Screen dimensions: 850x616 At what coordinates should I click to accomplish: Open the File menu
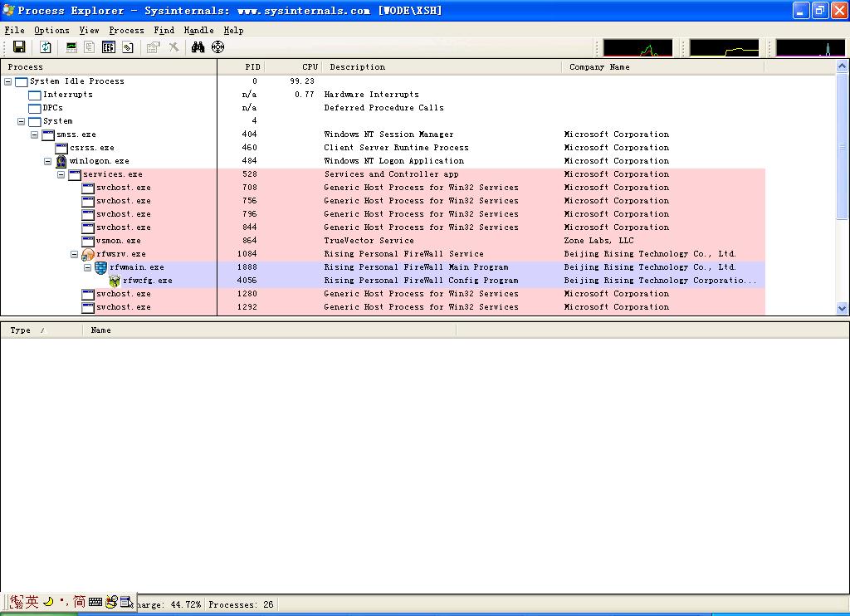(x=15, y=31)
